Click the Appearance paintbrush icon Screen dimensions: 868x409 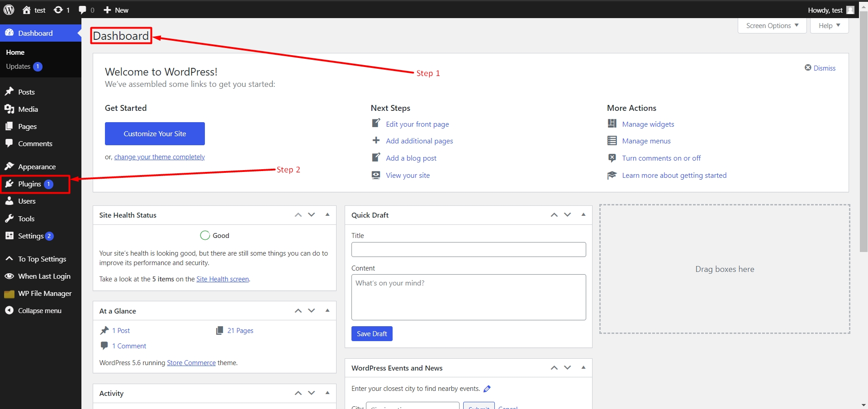pos(9,166)
